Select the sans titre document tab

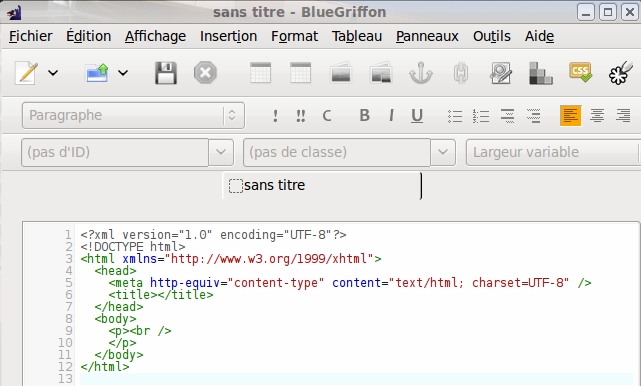(x=322, y=186)
